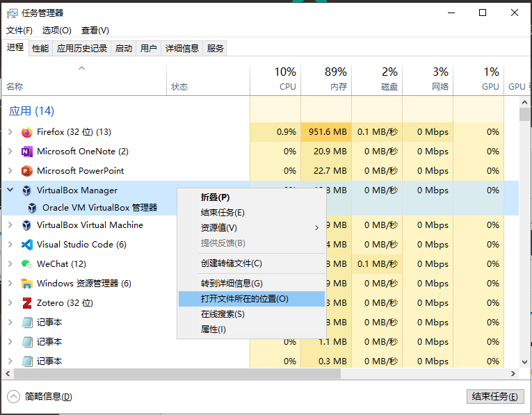Click 简略信息 collapse arrow icon
532x415 pixels.
(13, 396)
